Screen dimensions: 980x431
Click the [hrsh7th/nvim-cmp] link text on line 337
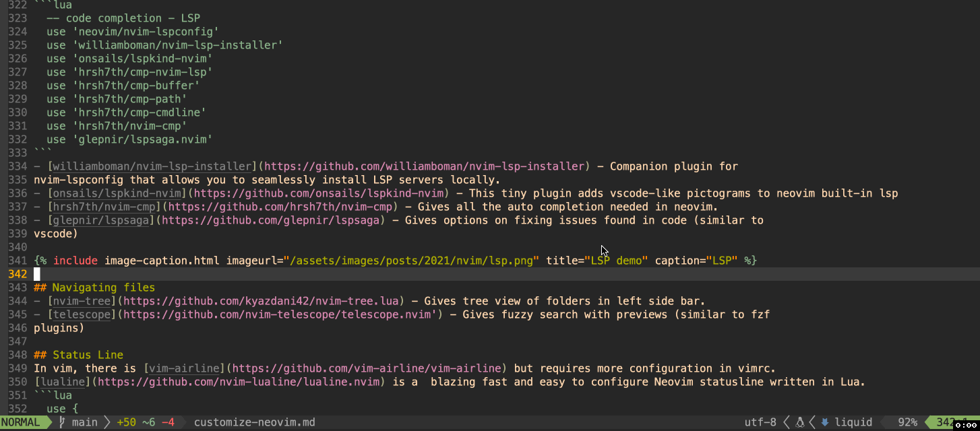pos(104,207)
